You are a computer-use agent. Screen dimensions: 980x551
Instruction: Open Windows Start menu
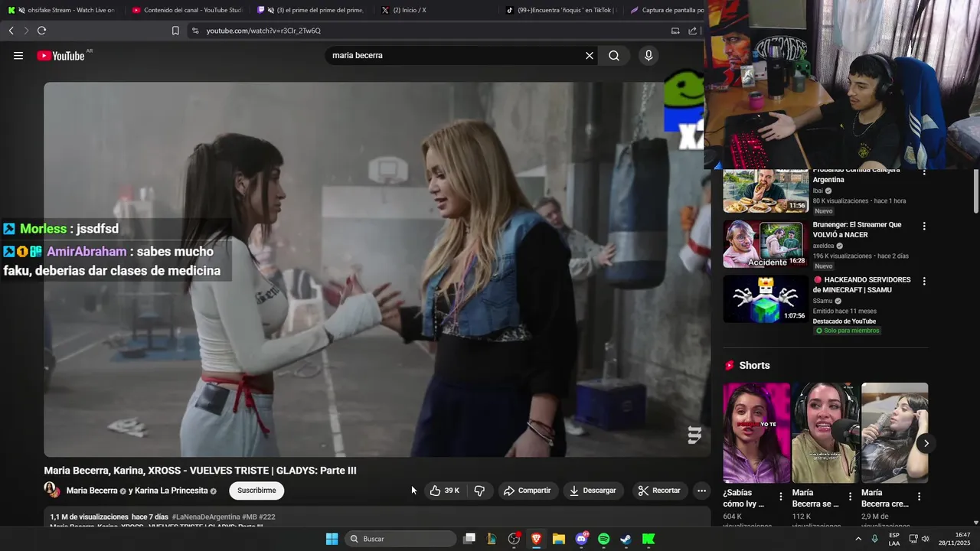tap(332, 539)
